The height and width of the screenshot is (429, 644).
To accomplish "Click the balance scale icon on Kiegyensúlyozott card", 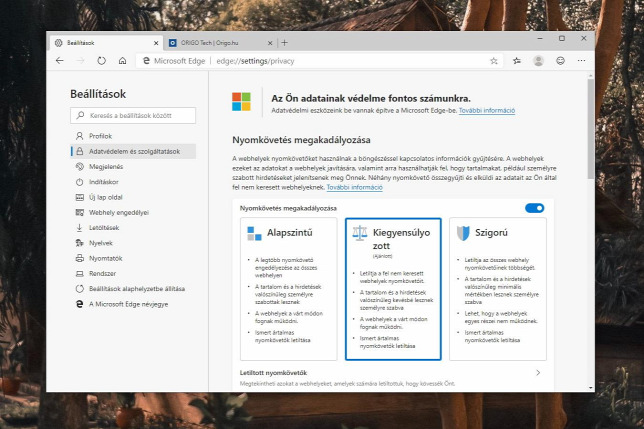I will 360,233.
